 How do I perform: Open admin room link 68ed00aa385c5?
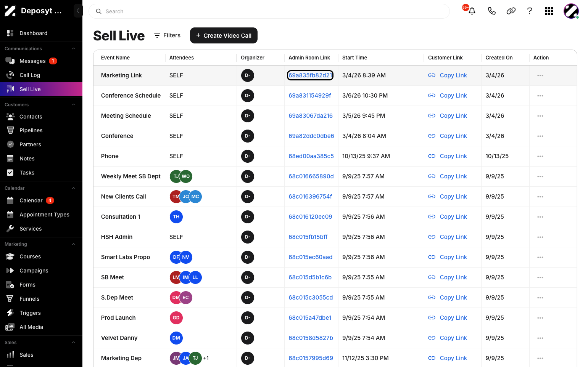pyautogui.click(x=311, y=156)
